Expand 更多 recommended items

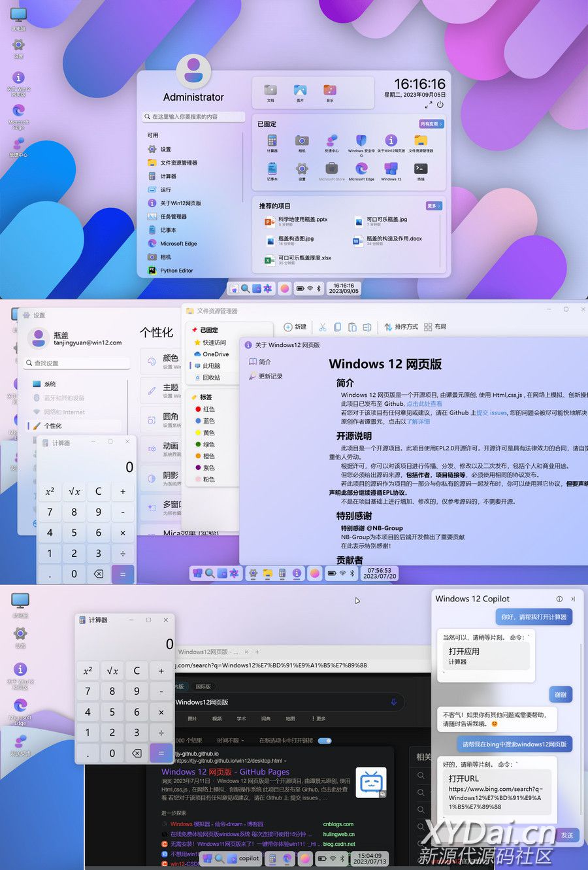(434, 206)
